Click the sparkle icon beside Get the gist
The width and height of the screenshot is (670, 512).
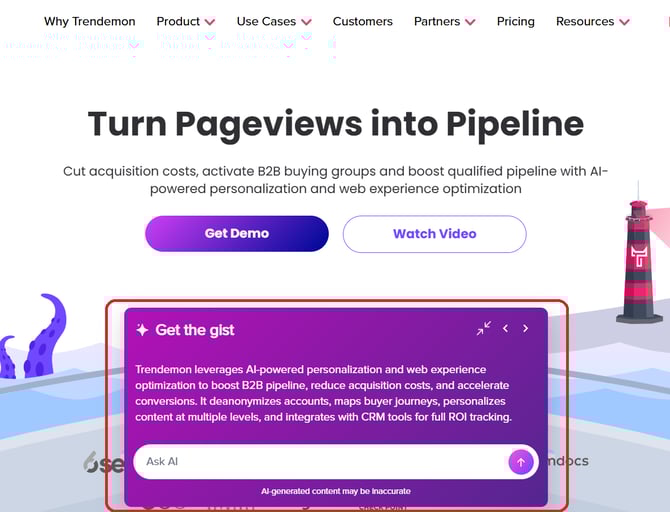tap(142, 330)
